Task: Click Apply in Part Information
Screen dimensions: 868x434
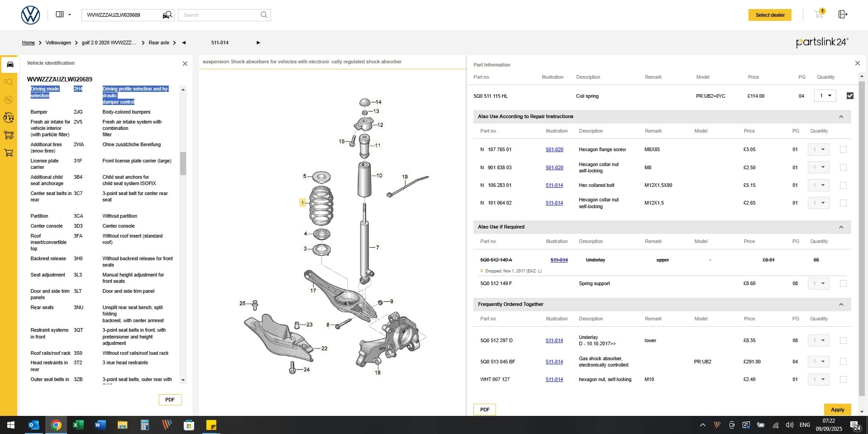Action: (x=837, y=410)
